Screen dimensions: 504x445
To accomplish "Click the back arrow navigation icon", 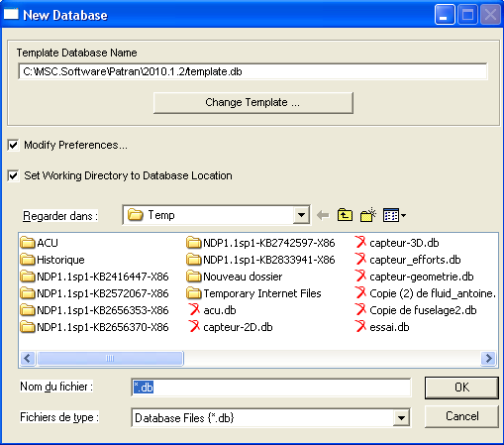I will tap(323, 216).
